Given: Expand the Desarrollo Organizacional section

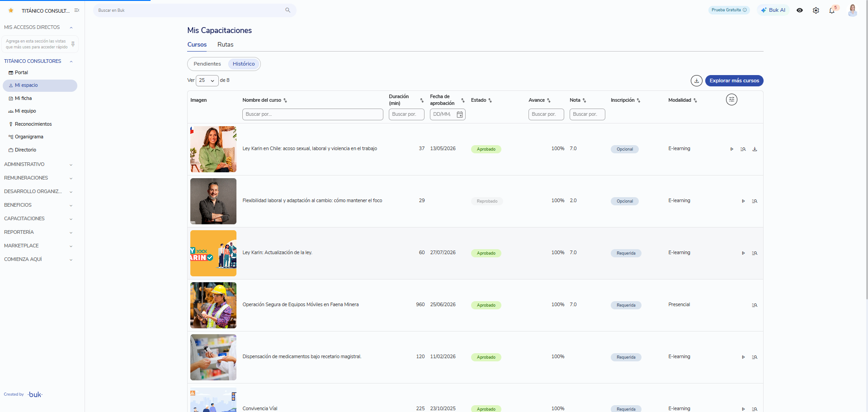Looking at the screenshot, I should coord(38,192).
